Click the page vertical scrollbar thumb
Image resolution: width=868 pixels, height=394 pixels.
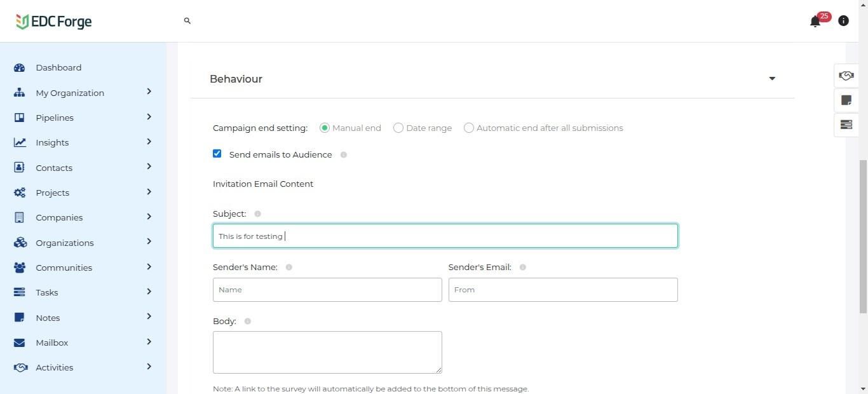(863, 236)
